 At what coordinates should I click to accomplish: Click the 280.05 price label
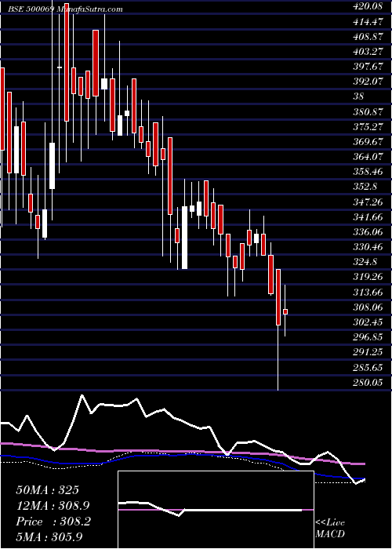click(x=368, y=383)
